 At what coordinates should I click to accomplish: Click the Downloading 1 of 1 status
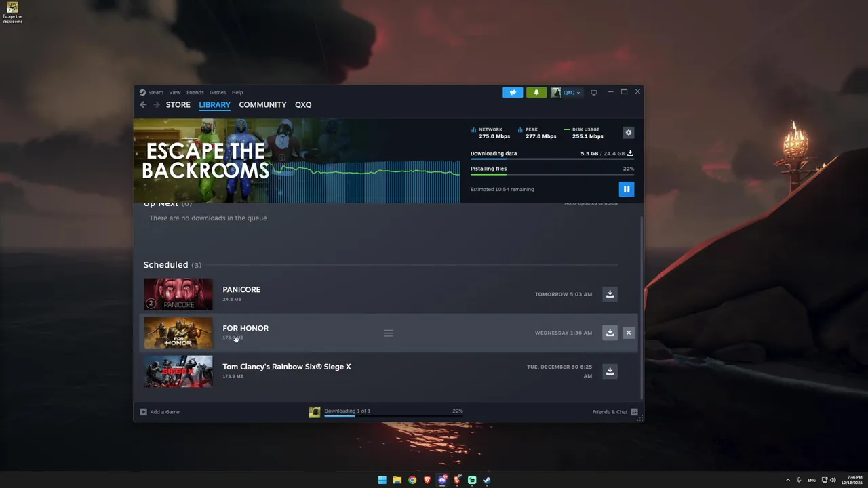tap(347, 411)
